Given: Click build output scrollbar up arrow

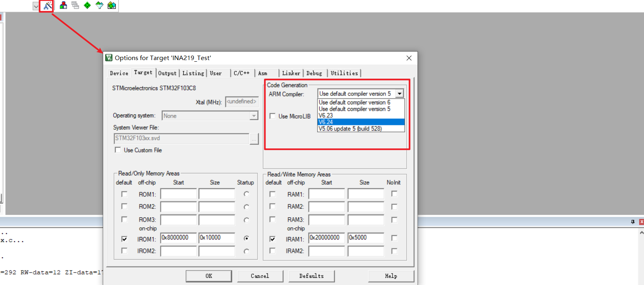Looking at the screenshot, I should pos(641,233).
